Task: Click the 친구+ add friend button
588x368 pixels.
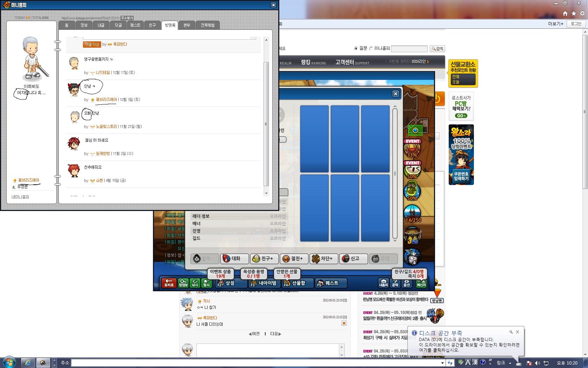Action: tap(264, 259)
